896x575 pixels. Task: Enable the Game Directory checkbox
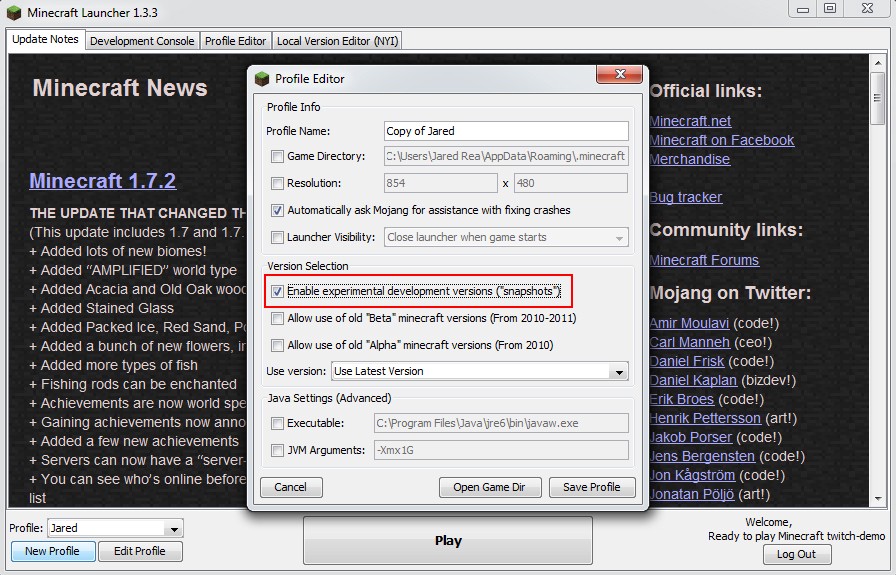point(277,157)
